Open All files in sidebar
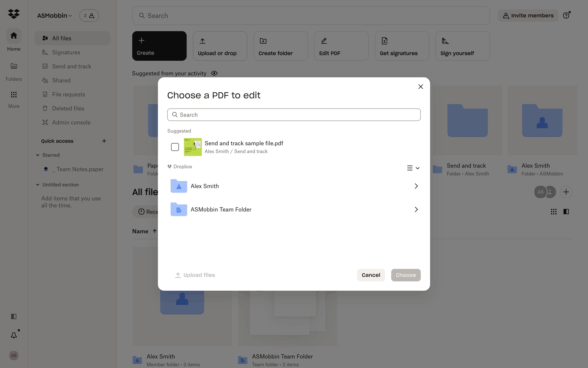The width and height of the screenshot is (588, 368). pos(72,38)
